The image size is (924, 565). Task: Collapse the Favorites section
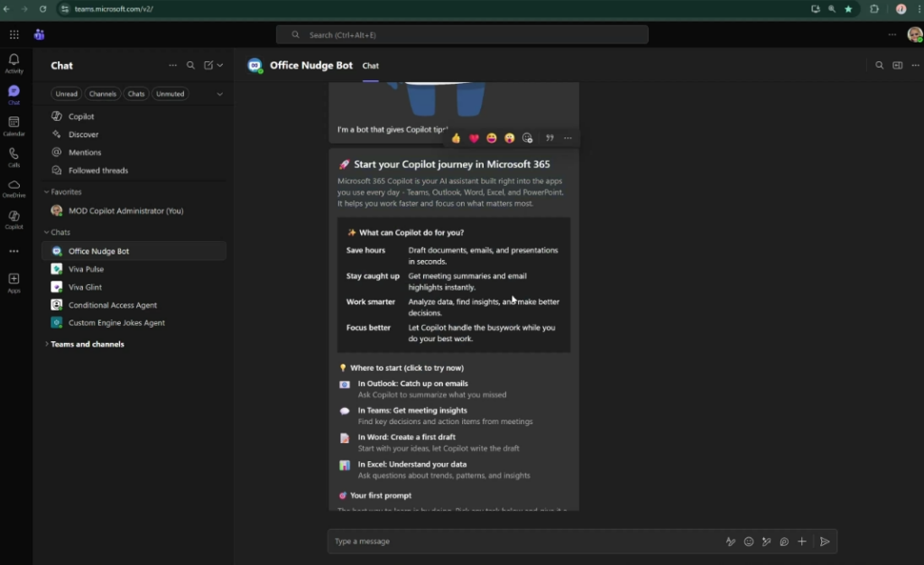click(x=47, y=192)
